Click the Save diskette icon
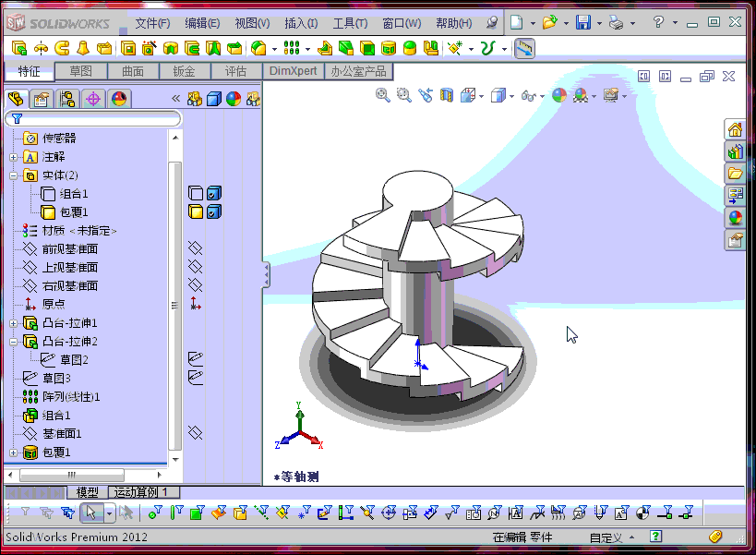This screenshot has height=555, width=756. [583, 23]
